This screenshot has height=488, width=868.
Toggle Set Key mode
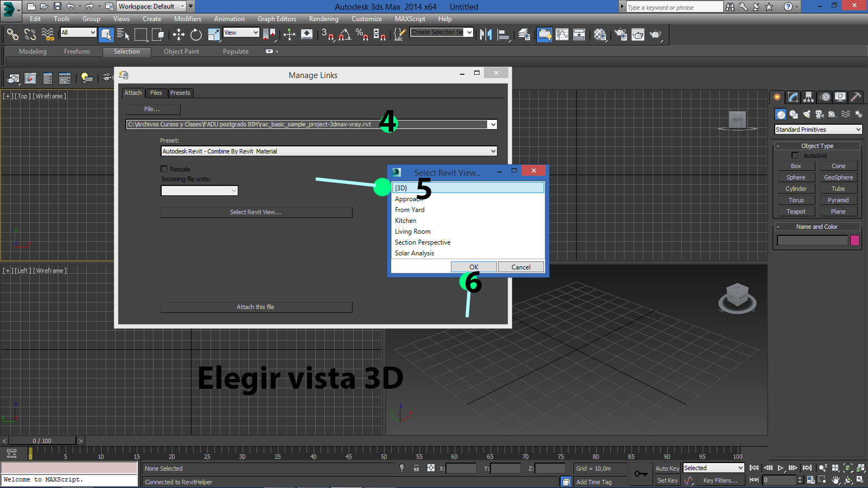point(667,480)
